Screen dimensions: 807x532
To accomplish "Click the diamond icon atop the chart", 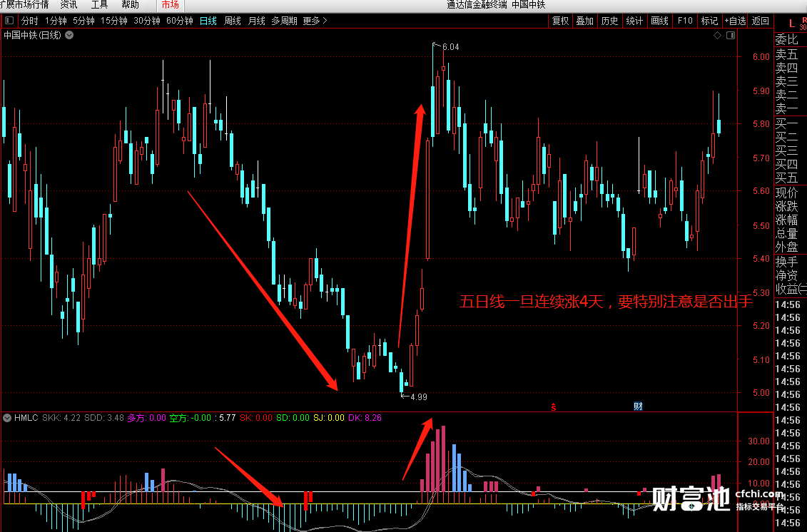I will (x=717, y=35).
